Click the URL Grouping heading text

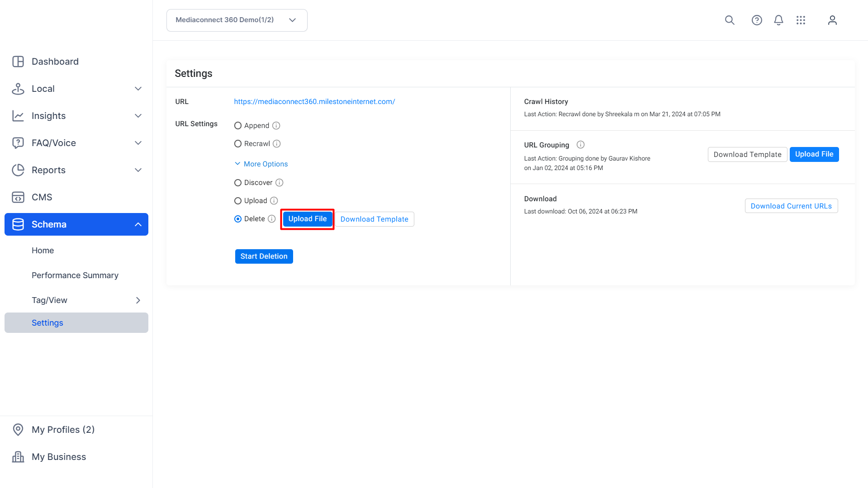(x=547, y=145)
